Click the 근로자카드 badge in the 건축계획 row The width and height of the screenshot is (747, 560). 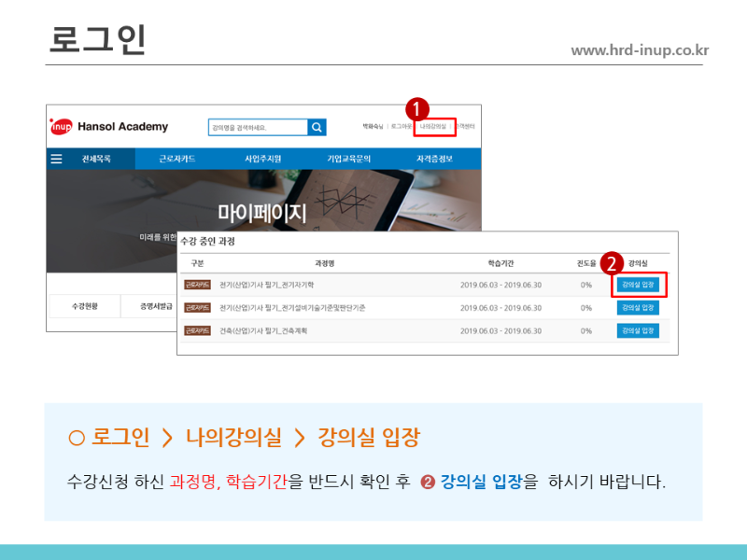[x=197, y=330]
